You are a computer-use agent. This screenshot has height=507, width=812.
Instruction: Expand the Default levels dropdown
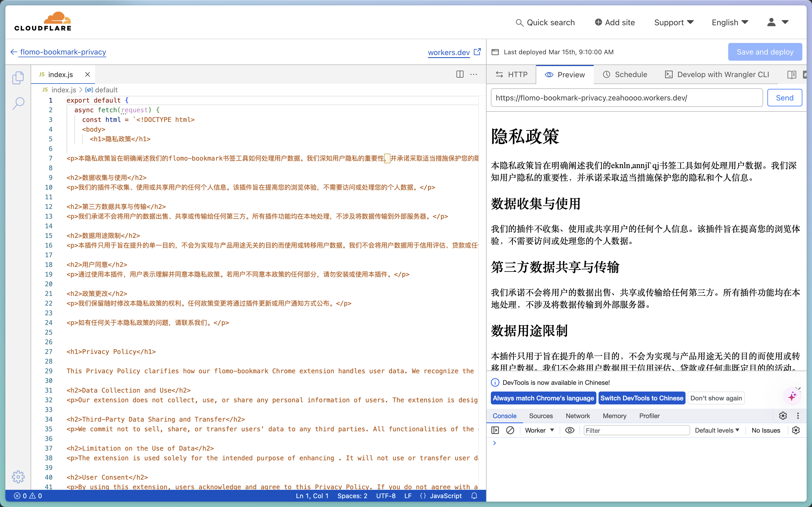pyautogui.click(x=717, y=430)
